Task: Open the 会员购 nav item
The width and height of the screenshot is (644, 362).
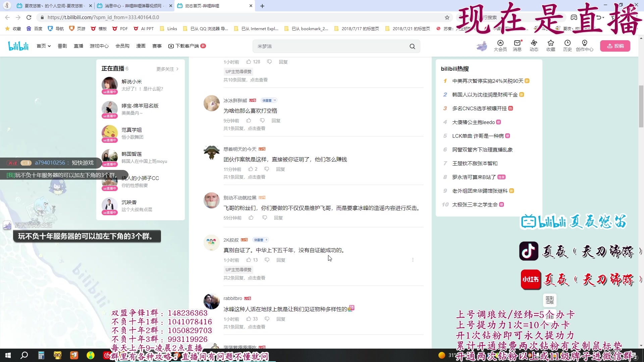Action: [x=122, y=46]
